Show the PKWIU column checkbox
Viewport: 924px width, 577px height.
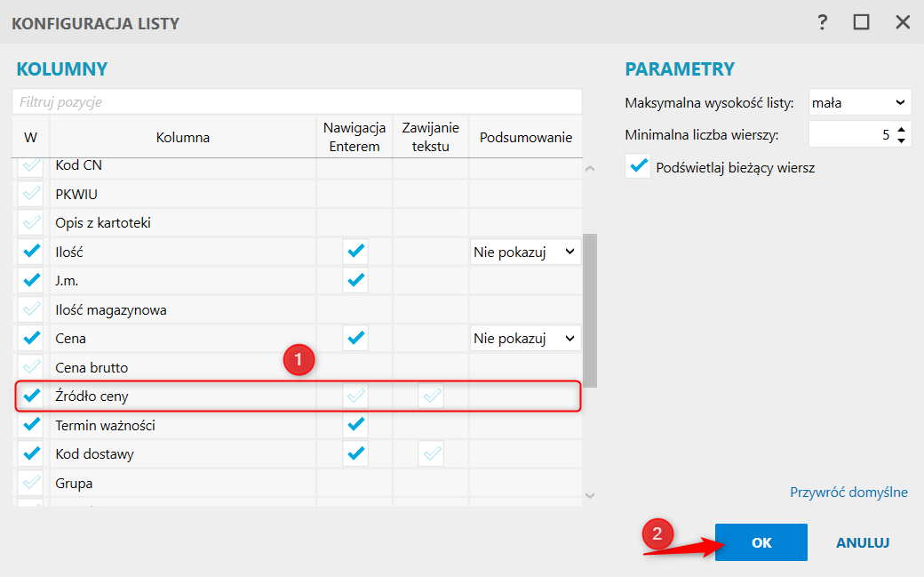pos(31,194)
